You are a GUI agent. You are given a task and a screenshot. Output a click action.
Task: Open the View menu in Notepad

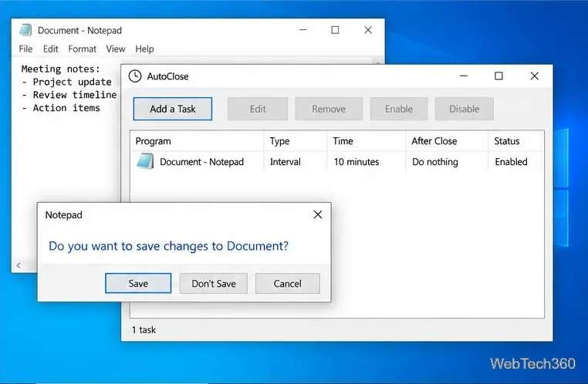click(x=116, y=49)
